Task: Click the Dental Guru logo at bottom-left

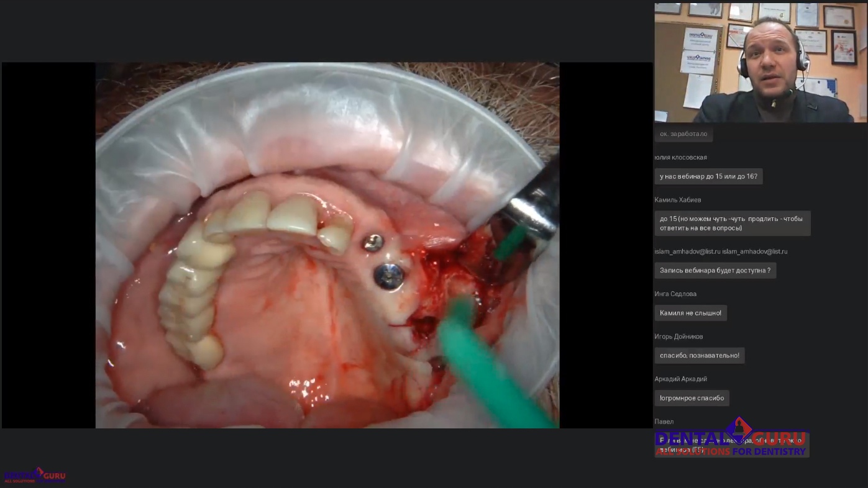Action: (34, 476)
